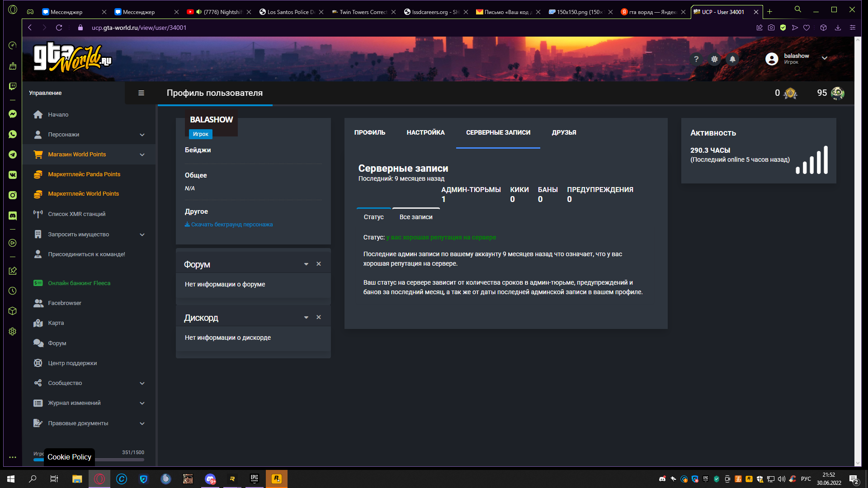Open Facebook Messenger in Opera sidebar
This screenshot has width=868, height=488.
click(x=13, y=114)
